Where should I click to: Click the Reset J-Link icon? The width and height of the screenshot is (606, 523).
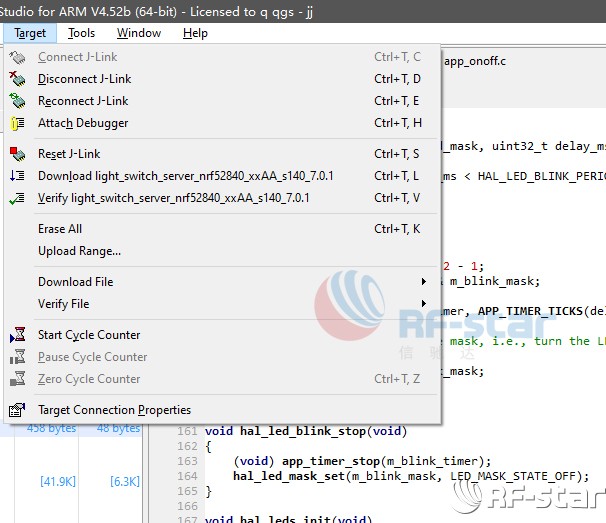[x=17, y=154]
